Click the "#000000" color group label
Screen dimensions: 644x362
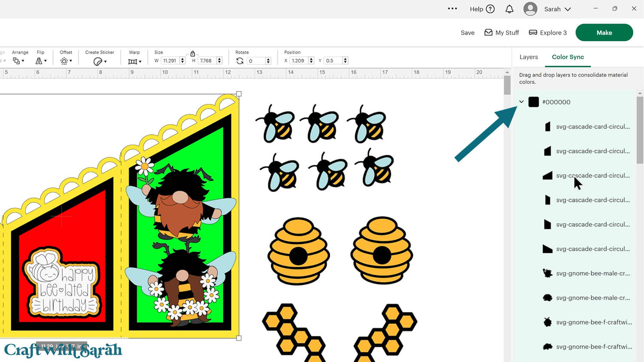556,102
